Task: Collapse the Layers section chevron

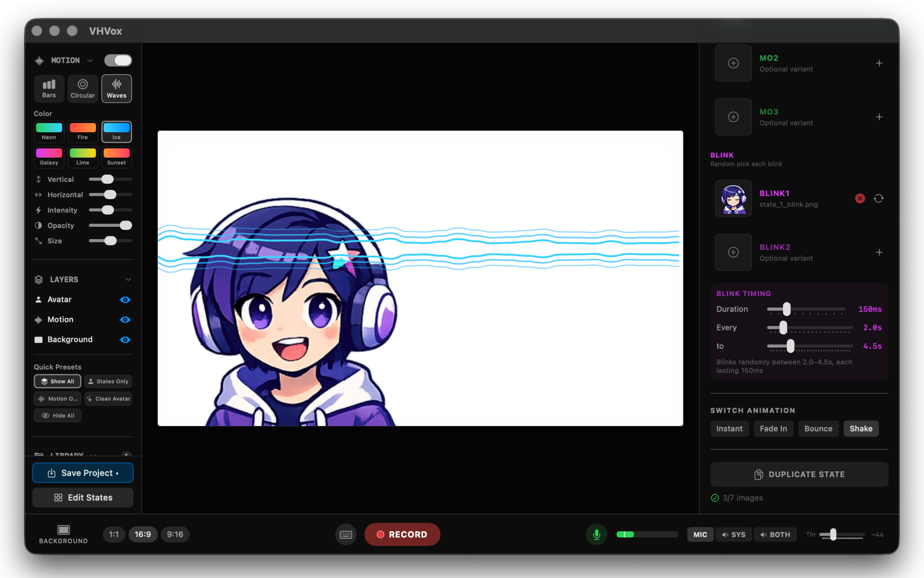Action: [128, 280]
